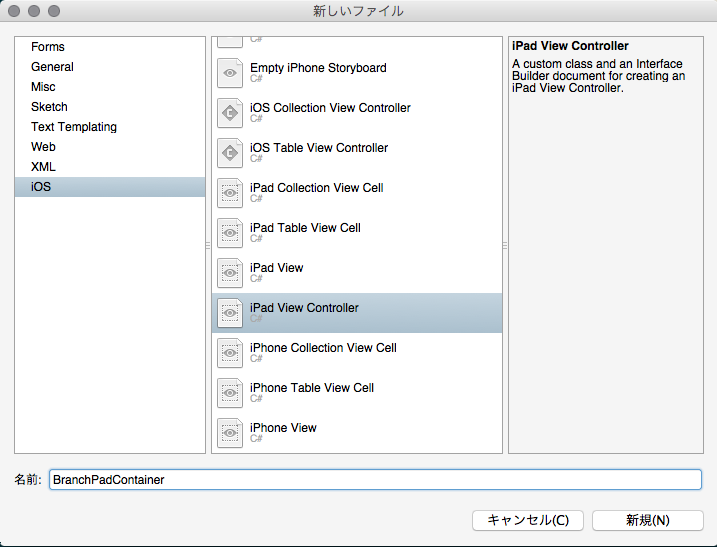Select the Empty iPhone Storyboard label
The image size is (717, 547).
[x=318, y=68]
